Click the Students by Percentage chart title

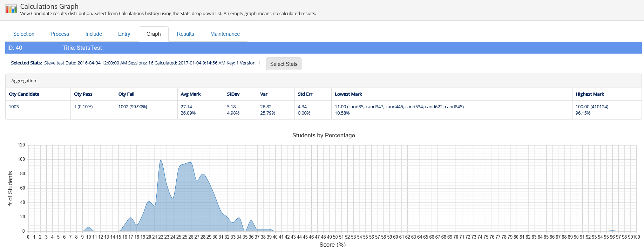(324, 136)
